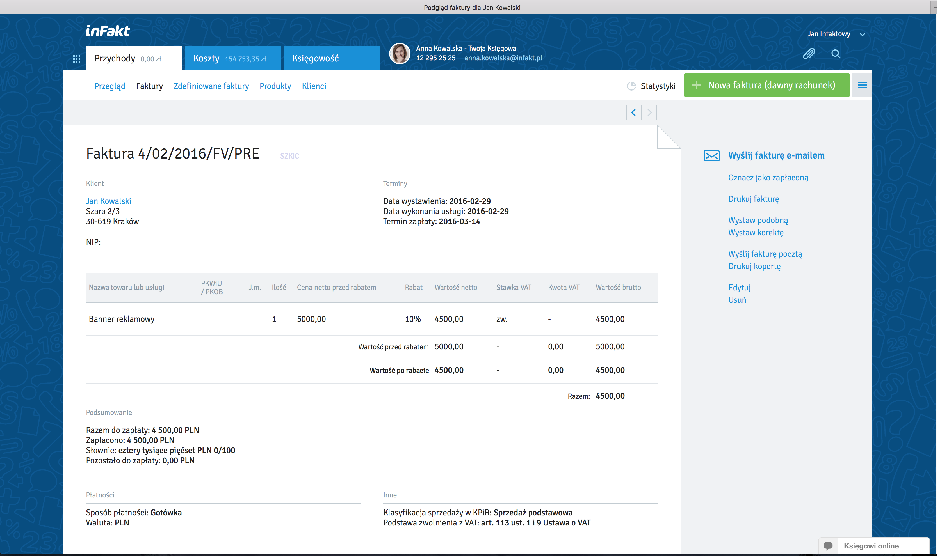Click Anna Kowalska - Twoja Księgowa name

point(466,48)
